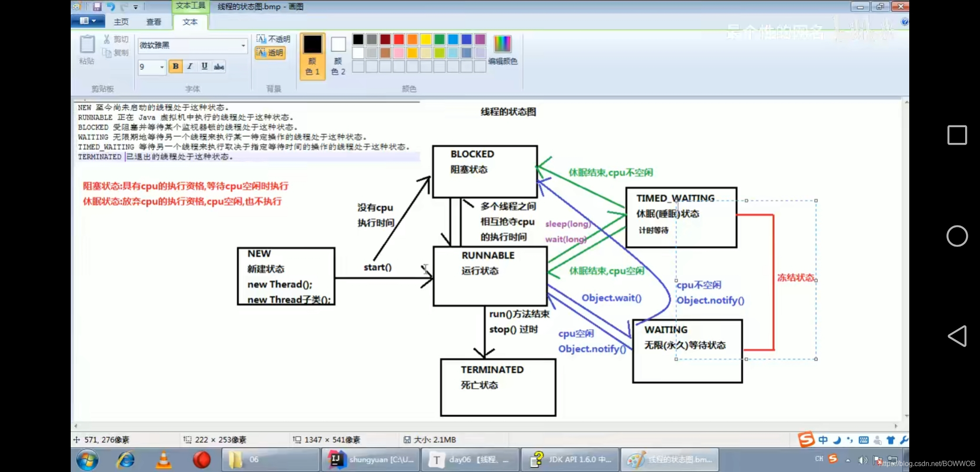Pick the green color swatch
The image size is (980, 472).
pyautogui.click(x=439, y=39)
